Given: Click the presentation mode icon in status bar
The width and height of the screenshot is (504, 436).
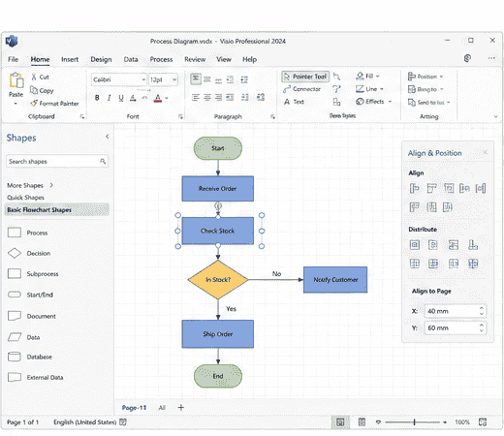Looking at the screenshot, I should pyautogui.click(x=362, y=422).
